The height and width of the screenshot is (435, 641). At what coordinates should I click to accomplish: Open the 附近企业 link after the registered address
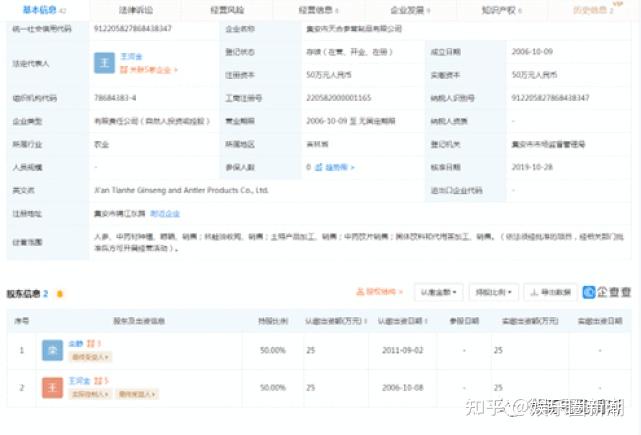pos(165,213)
